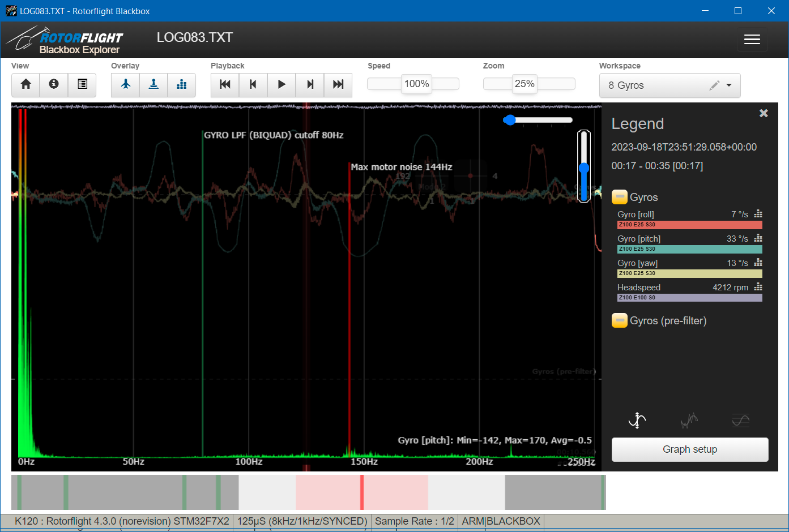Jump to end of log
The image size is (789, 532).
pos(338,84)
